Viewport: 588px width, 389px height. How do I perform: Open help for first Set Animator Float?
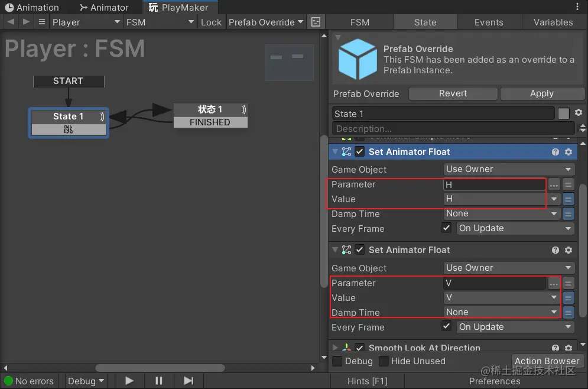555,152
